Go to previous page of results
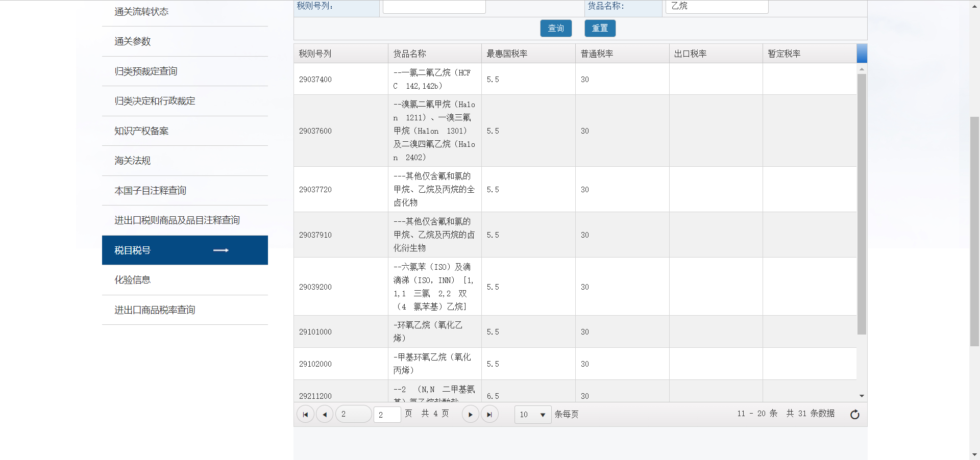Image resolution: width=980 pixels, height=460 pixels. coord(325,414)
